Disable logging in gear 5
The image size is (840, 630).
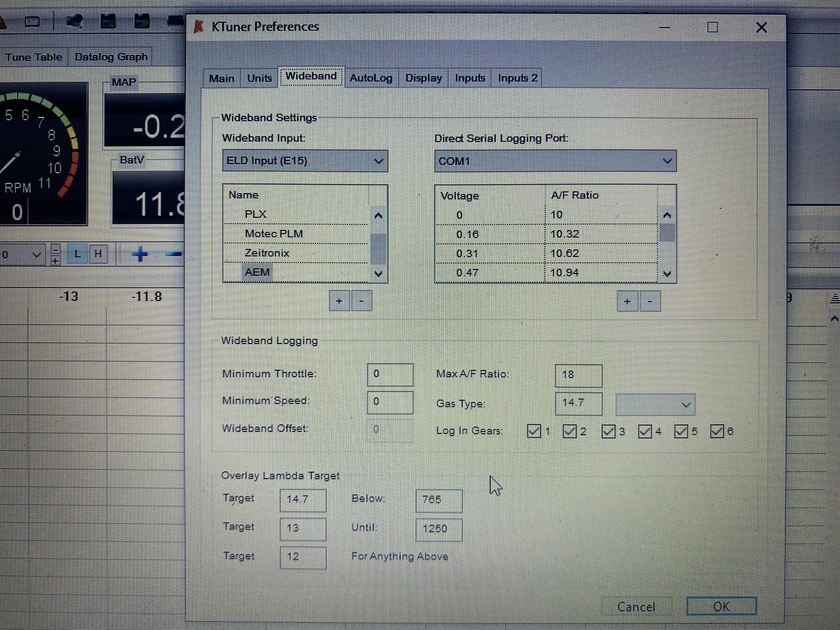pos(681,431)
